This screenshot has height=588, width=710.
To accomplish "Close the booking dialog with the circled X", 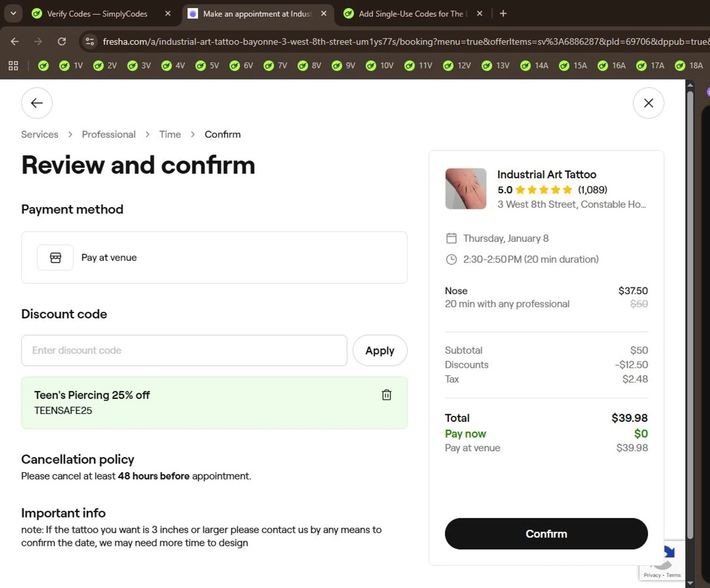I will tap(648, 103).
